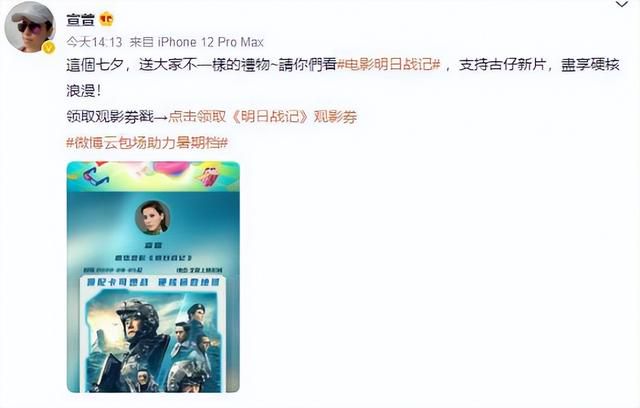Image resolution: width=640 pixels, height=408 pixels.
Task: Click 点击领取《明日战记》观影券 link
Action: tap(262, 117)
